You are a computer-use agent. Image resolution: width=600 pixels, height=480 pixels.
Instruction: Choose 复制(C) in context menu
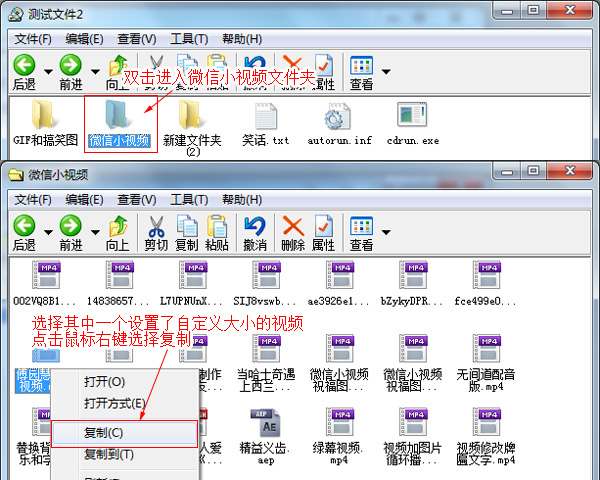[x=125, y=433]
